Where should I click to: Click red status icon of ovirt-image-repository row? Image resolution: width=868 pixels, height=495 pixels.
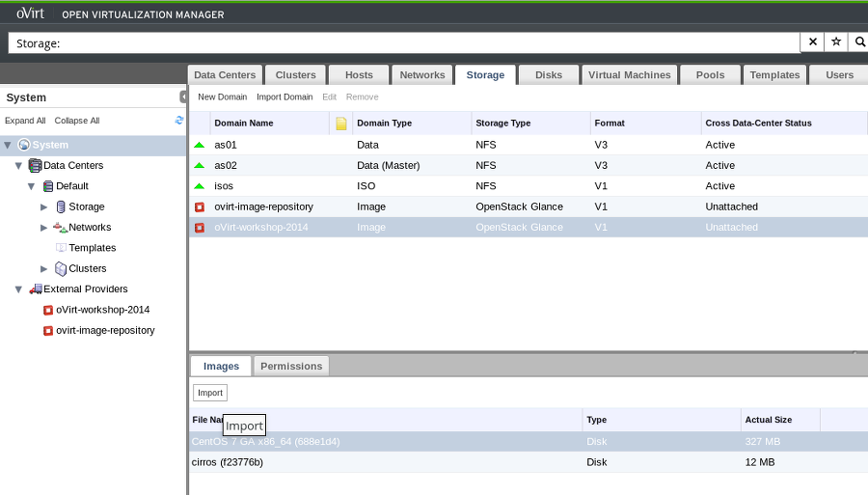[200, 207]
